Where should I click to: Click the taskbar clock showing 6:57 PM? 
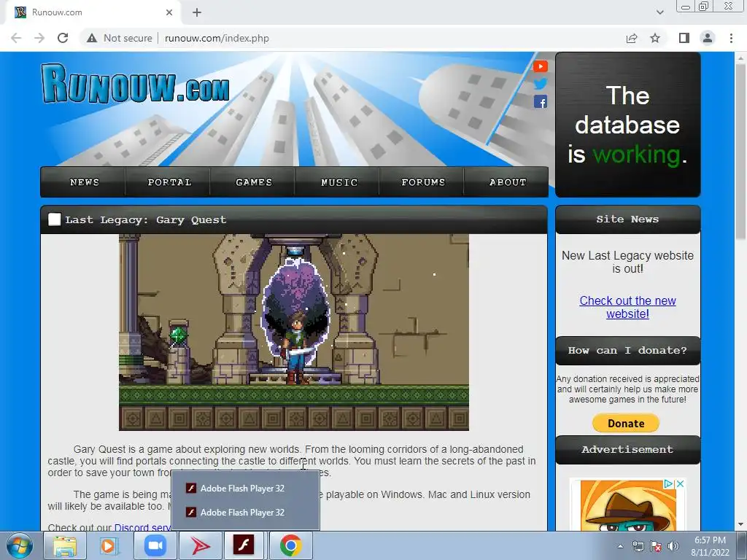pyautogui.click(x=710, y=546)
